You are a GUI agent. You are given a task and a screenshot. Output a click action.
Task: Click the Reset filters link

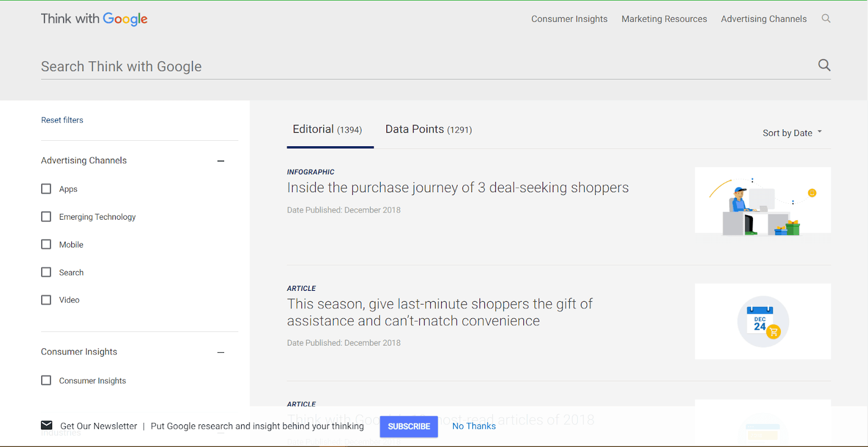62,120
